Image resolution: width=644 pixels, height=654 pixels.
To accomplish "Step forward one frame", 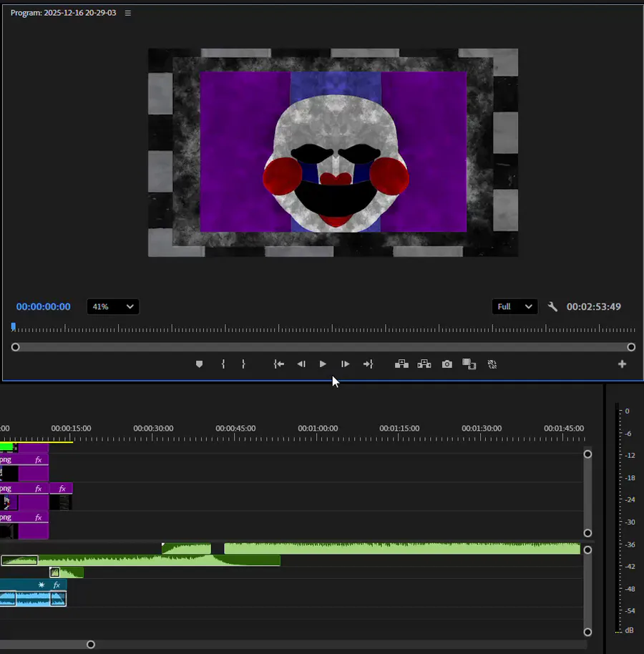I will point(345,364).
